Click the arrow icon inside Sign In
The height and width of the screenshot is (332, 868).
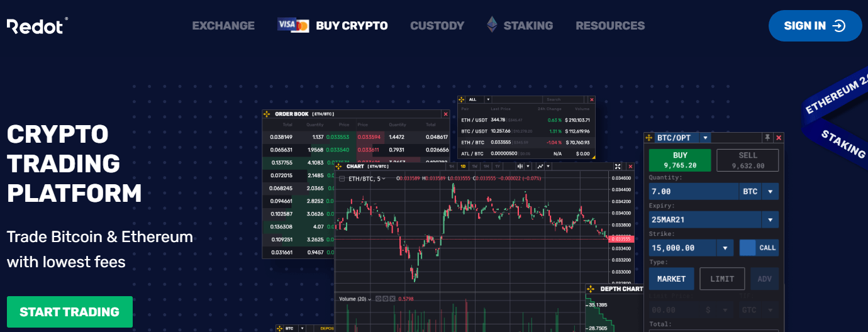[x=838, y=26]
